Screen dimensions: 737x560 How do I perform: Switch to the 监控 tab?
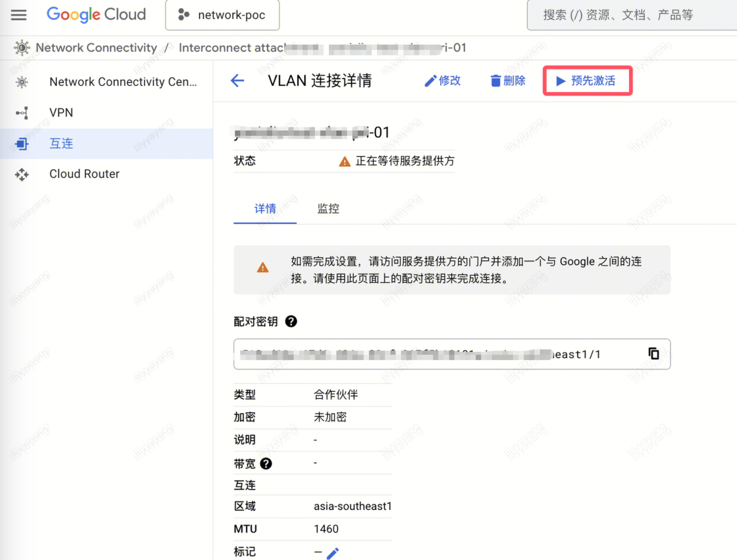[328, 209]
